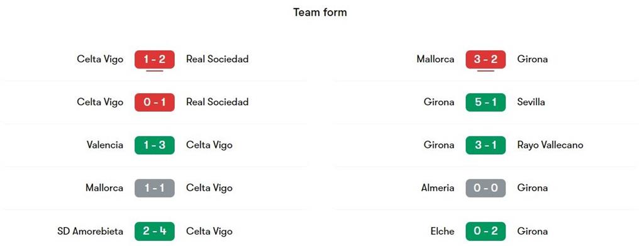This screenshot has width=644, height=246.
Task: Click the Team form heading
Action: (x=320, y=13)
